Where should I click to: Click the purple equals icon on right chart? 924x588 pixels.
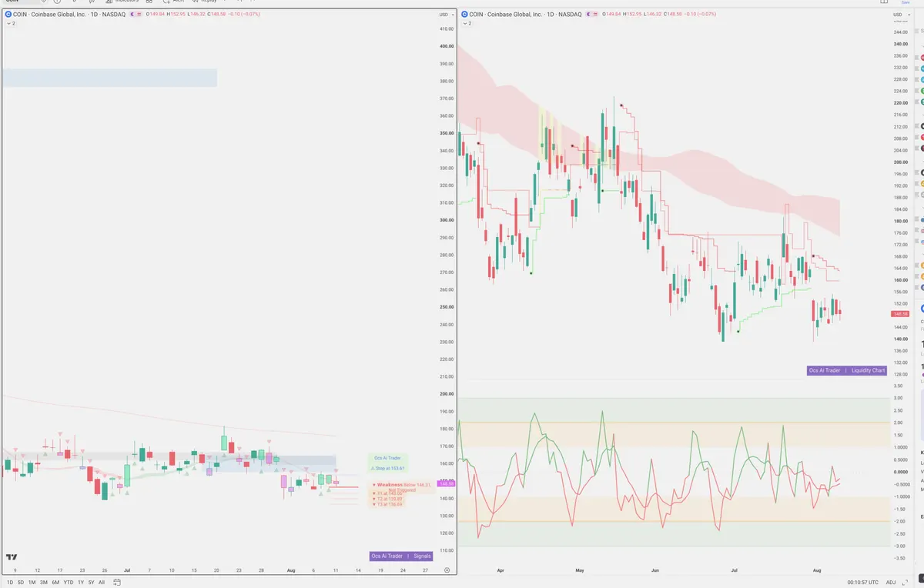(x=594, y=15)
